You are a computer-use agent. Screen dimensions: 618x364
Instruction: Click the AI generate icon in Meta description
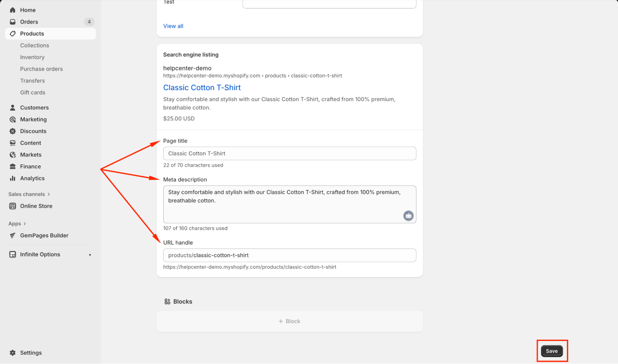pos(408,216)
